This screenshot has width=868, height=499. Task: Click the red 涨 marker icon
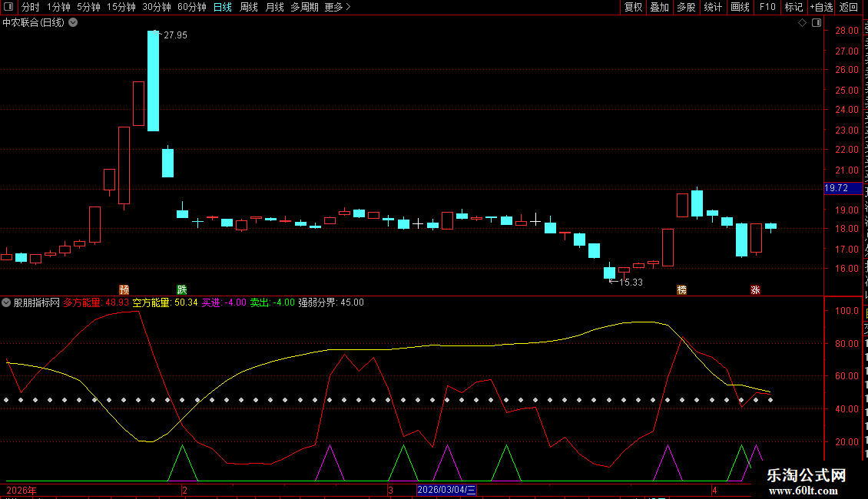(755, 289)
